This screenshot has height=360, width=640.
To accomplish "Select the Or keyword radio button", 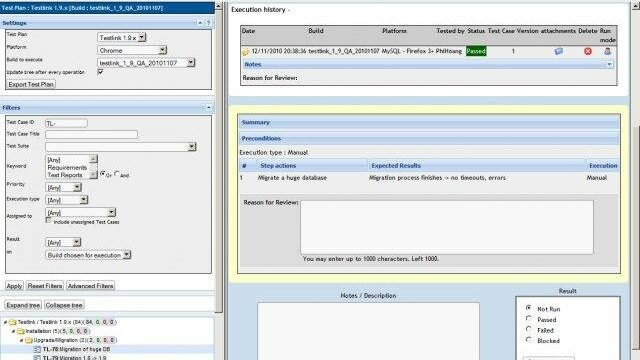I will 103,173.
